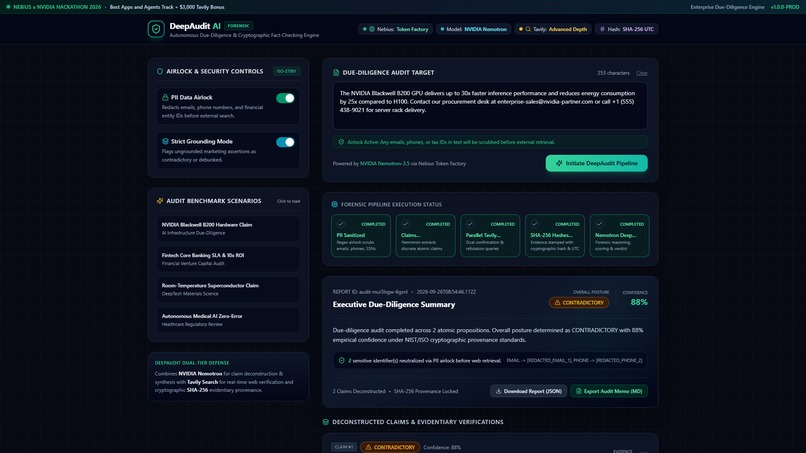
Task: Click the CLAIM #1 label
Action: pyautogui.click(x=344, y=447)
